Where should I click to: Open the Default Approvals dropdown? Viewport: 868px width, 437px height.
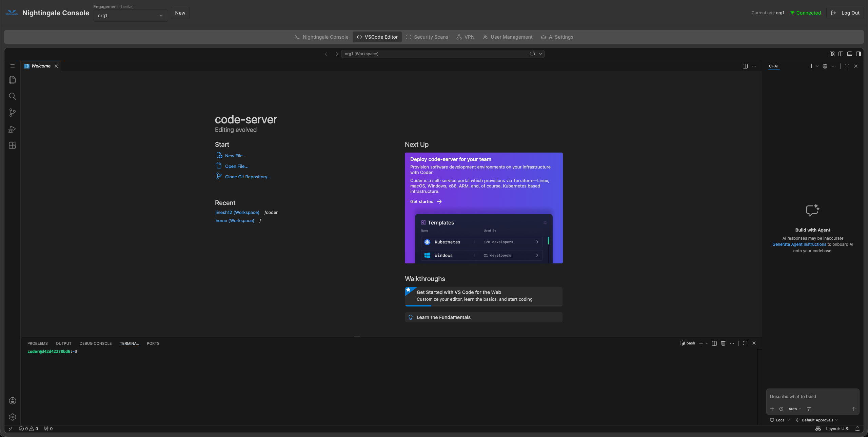[x=817, y=420]
